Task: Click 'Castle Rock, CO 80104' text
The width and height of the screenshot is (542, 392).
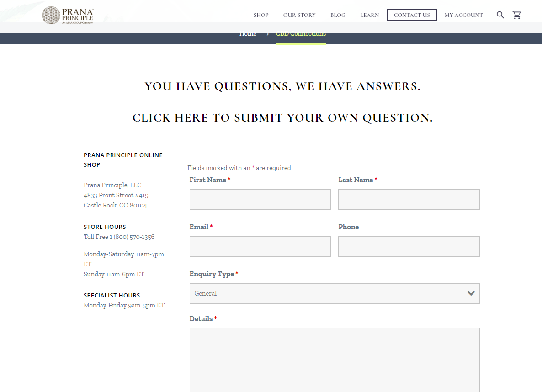Action: 115,205
